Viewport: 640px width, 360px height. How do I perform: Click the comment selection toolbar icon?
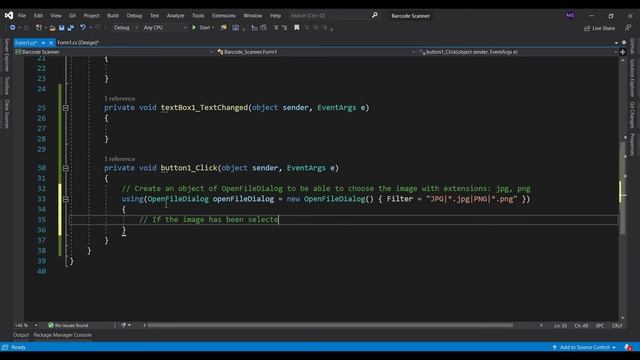276,28
